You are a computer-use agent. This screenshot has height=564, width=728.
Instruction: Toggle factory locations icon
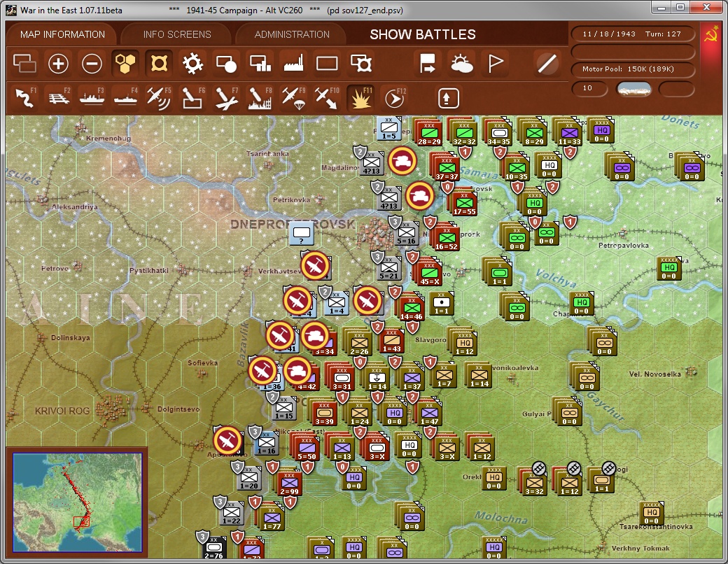click(293, 64)
